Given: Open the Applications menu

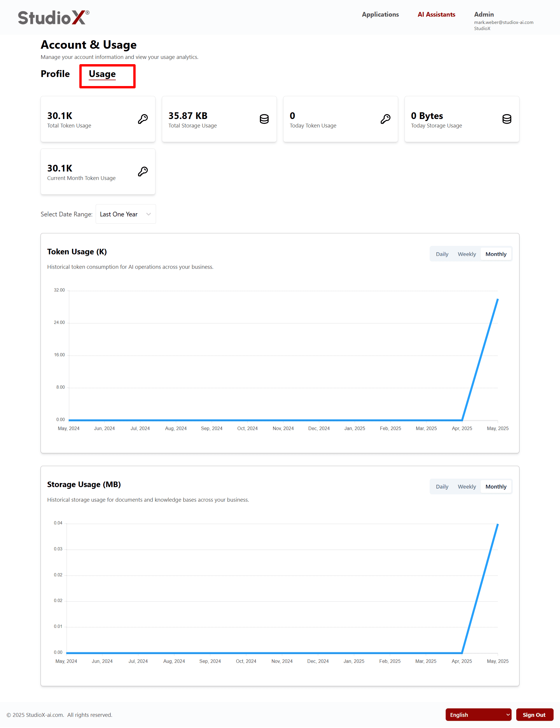Looking at the screenshot, I should [380, 14].
